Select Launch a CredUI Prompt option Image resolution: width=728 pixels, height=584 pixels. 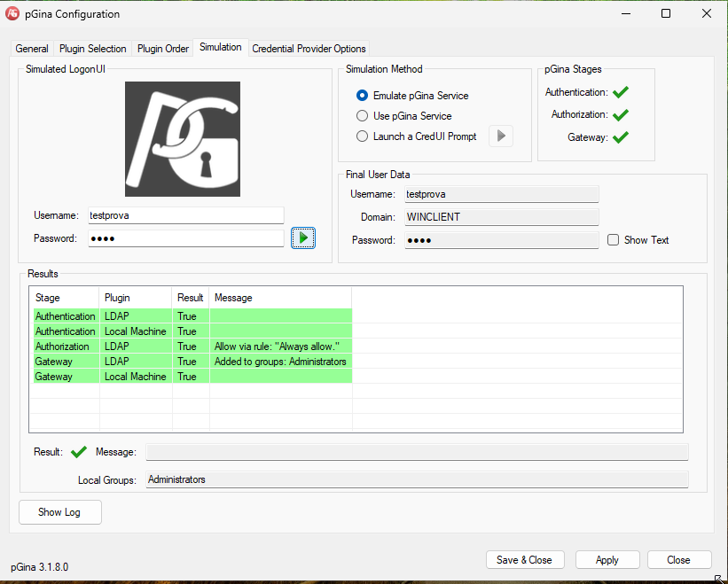click(x=417, y=136)
